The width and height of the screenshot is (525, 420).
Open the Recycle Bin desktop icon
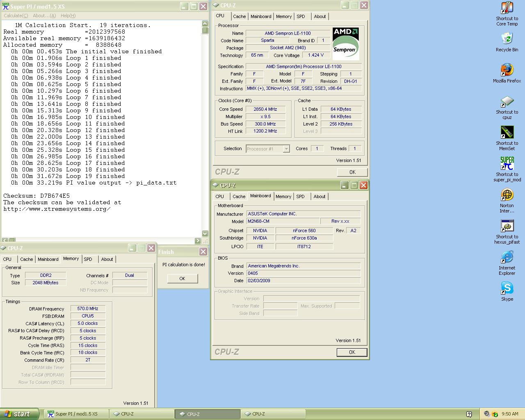point(507,42)
